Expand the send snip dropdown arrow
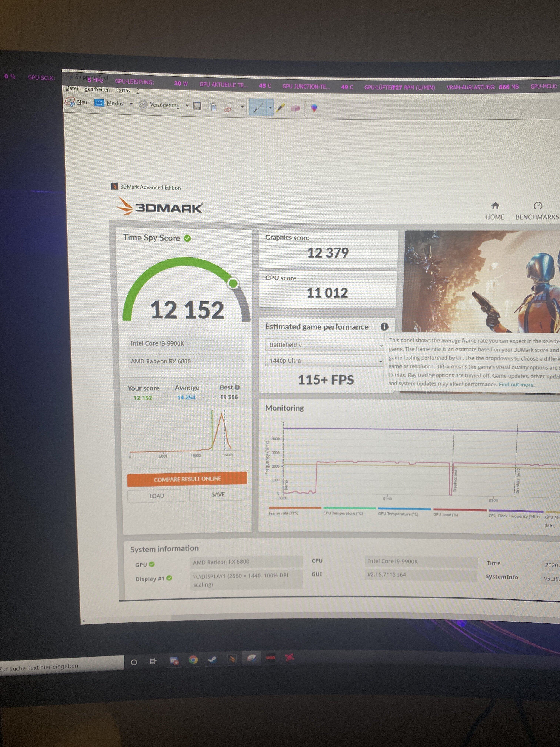Image resolution: width=560 pixels, height=747 pixels. (242, 107)
